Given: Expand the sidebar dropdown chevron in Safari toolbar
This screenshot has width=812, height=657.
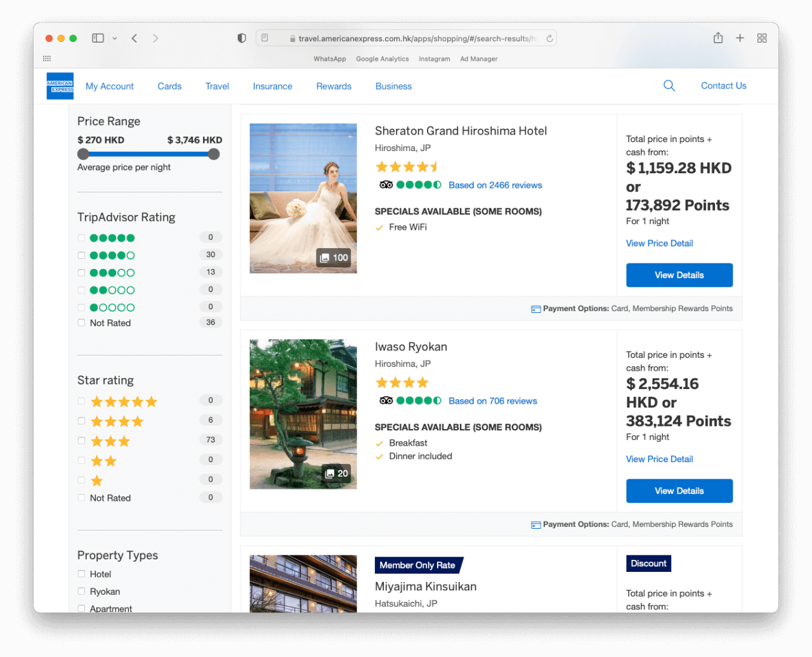Looking at the screenshot, I should [x=115, y=39].
